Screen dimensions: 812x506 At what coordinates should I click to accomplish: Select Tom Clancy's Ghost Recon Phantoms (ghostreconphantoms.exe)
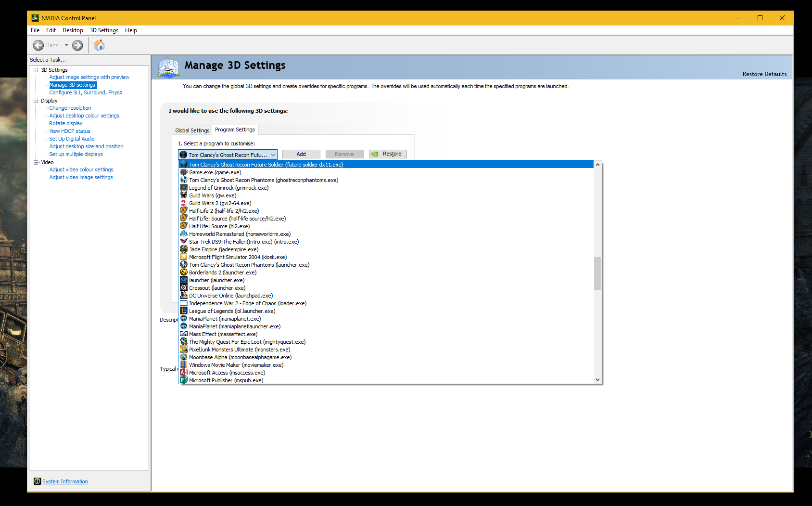[386, 180]
